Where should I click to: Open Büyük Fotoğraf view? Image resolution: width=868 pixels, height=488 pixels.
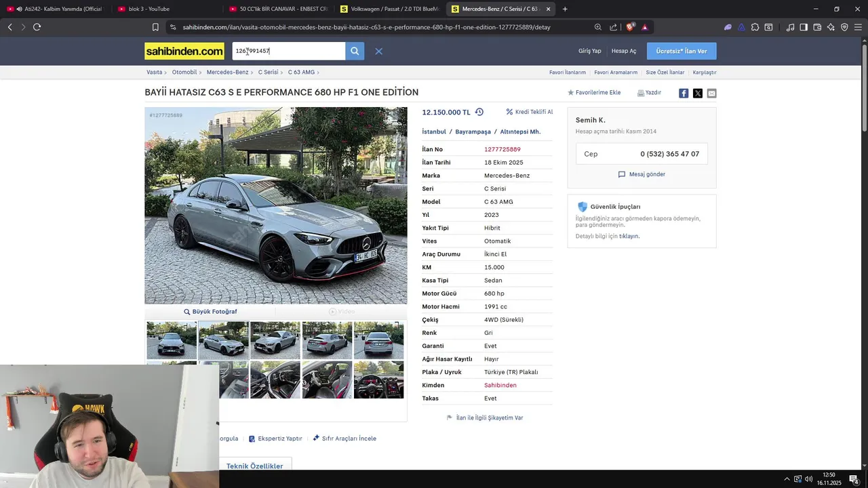pyautogui.click(x=210, y=312)
